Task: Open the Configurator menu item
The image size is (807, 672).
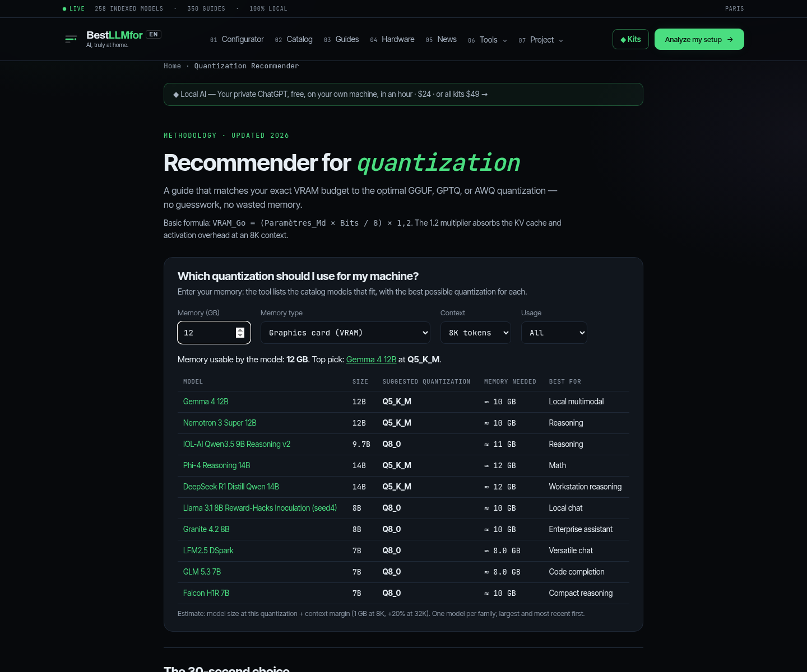Action: 236,39
